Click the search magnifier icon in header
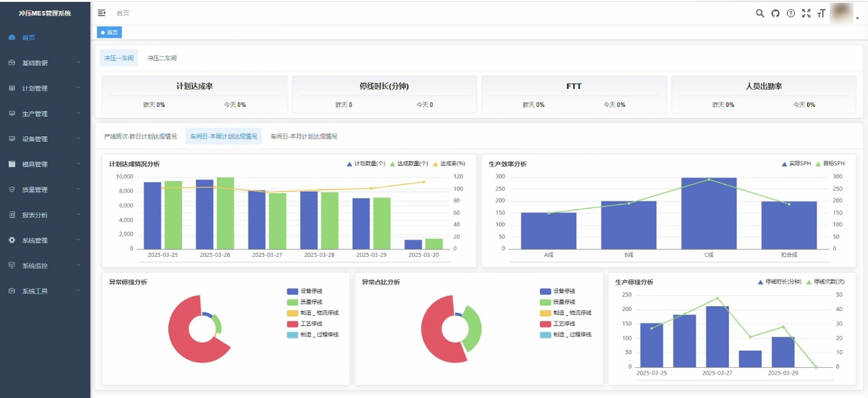 point(760,13)
